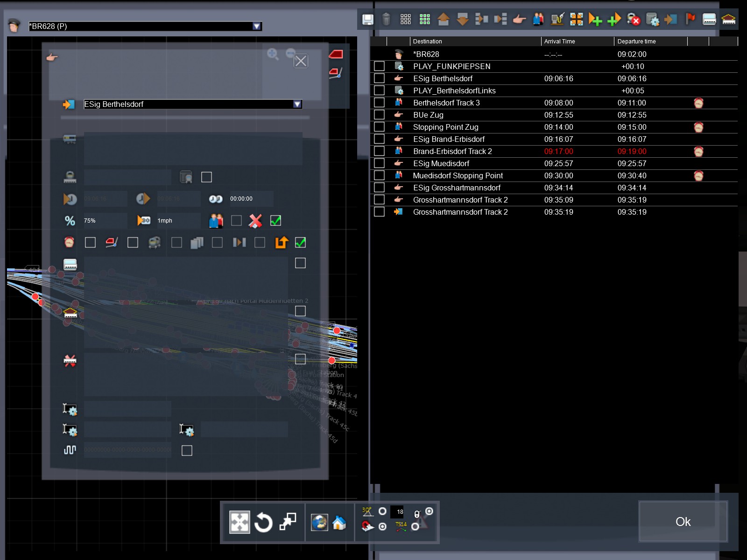Click the grid value field showing 18

pos(397,512)
